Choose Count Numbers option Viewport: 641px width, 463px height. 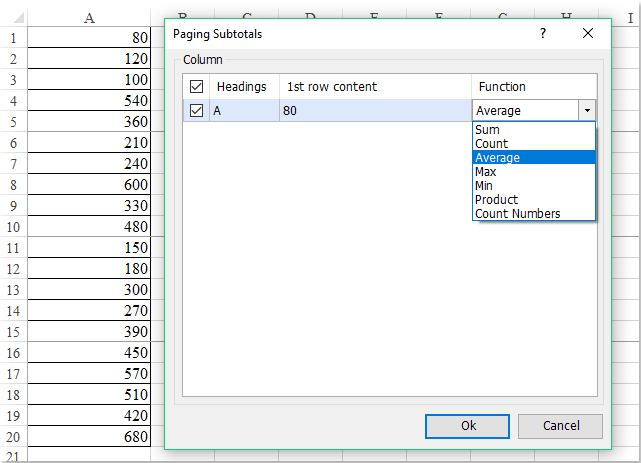point(517,214)
